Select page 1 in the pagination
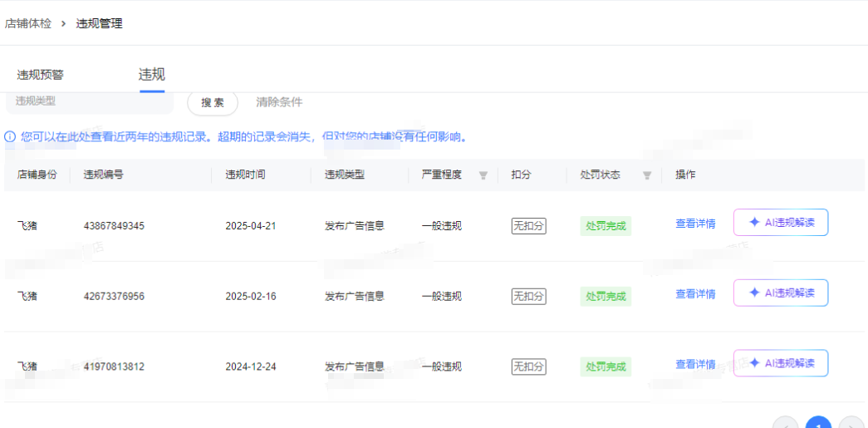Screen dimensions: 868x428 (818, 424)
